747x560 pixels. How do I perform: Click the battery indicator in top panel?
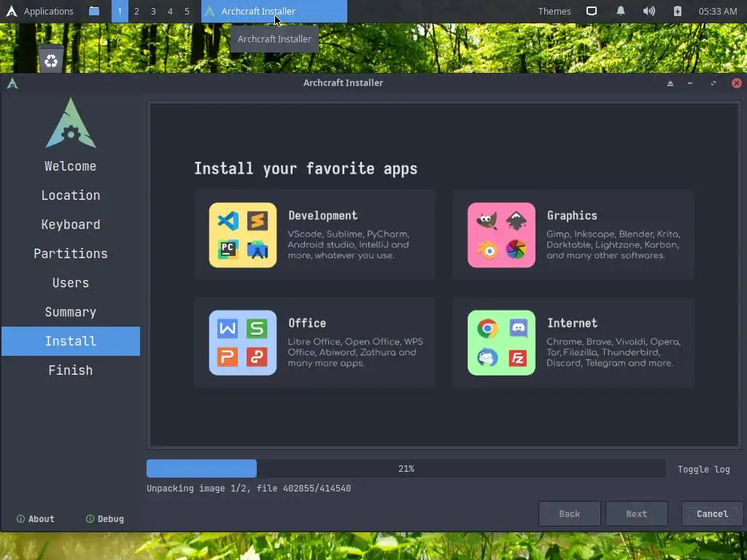click(678, 11)
